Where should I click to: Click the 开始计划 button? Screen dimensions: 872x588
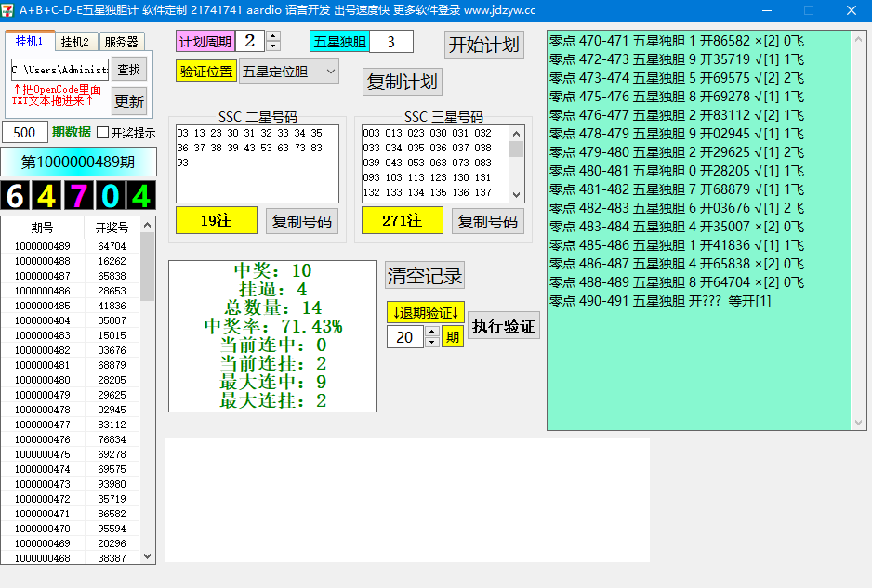pos(483,45)
